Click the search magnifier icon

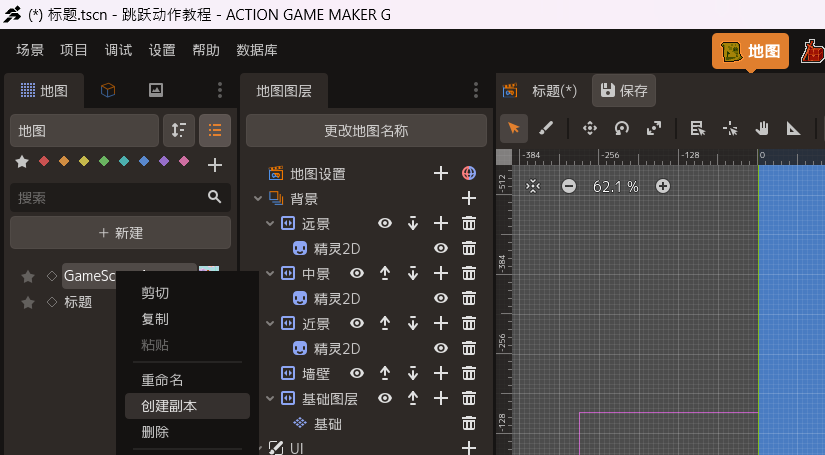214,197
